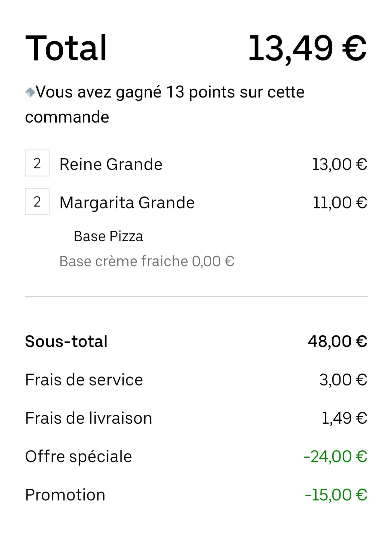The image size is (392, 536).
Task: Tap the Frais de service row
Action: click(x=196, y=380)
